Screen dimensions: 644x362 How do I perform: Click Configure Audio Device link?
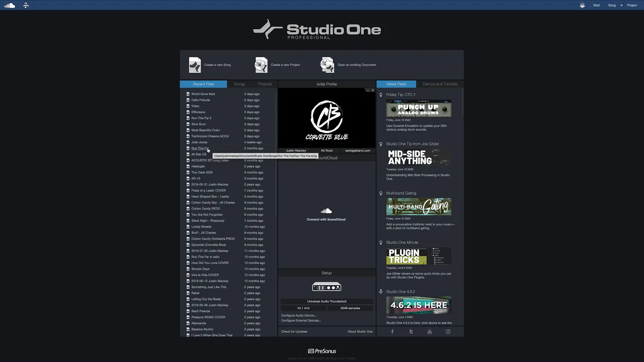point(299,315)
